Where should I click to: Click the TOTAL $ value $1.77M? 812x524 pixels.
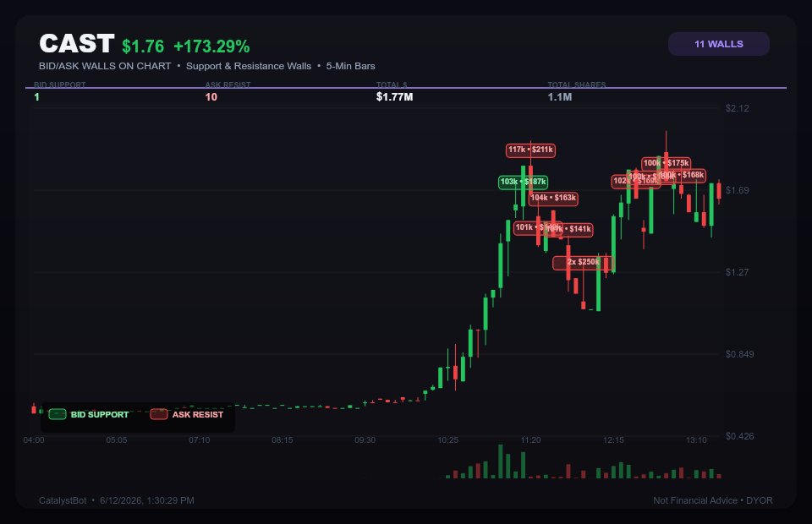tap(395, 96)
